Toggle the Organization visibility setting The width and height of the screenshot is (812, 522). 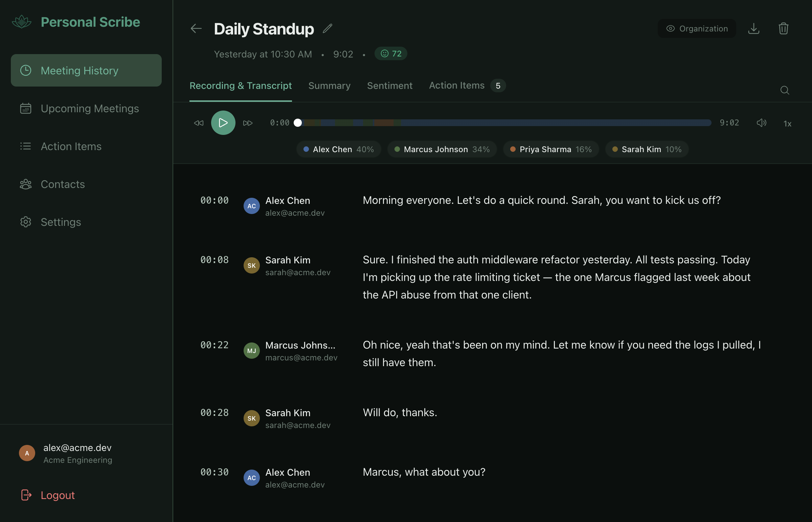(x=697, y=28)
